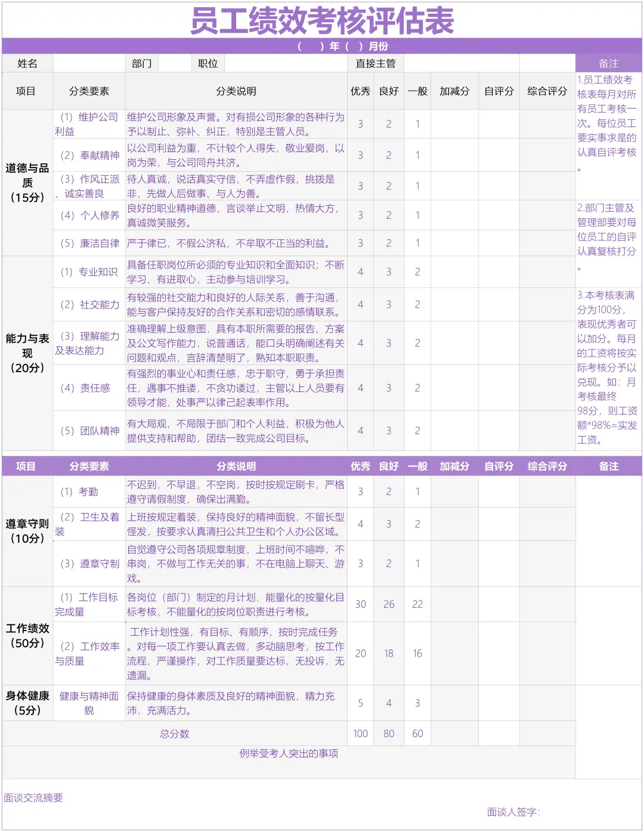Click the 面谈人签字 label

point(513,812)
